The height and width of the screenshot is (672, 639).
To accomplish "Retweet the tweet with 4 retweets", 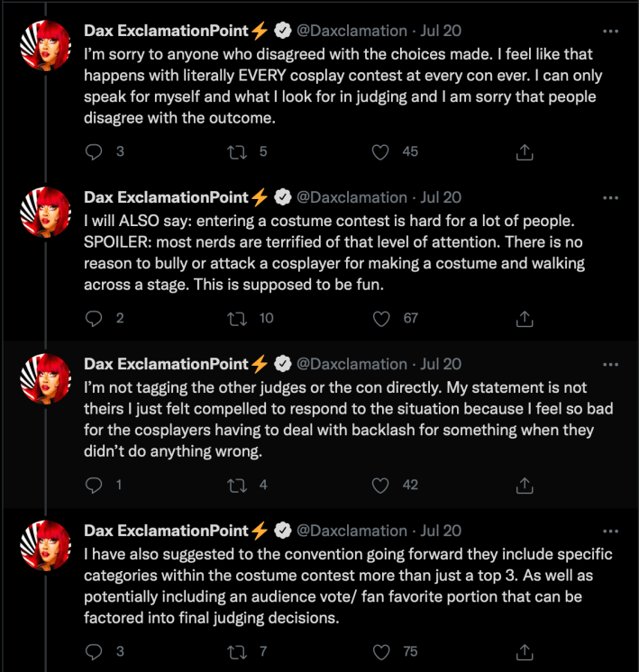I will 238,485.
